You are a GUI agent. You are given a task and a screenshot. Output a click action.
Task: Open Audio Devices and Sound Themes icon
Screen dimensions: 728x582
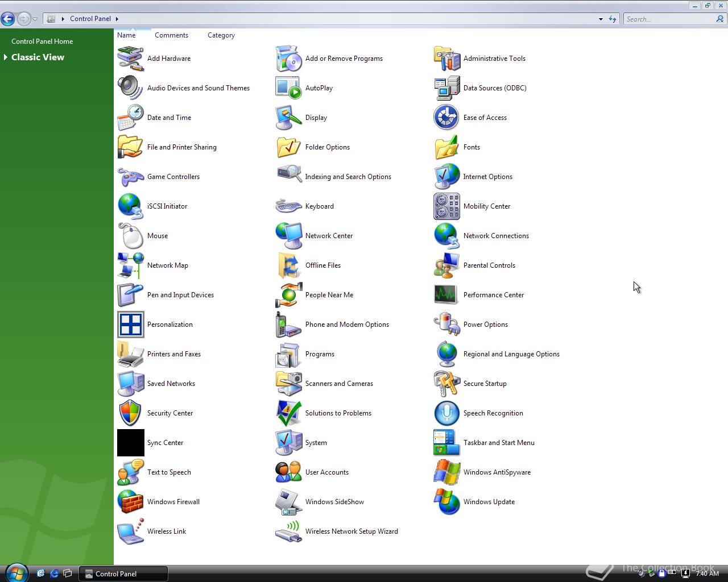[130, 88]
